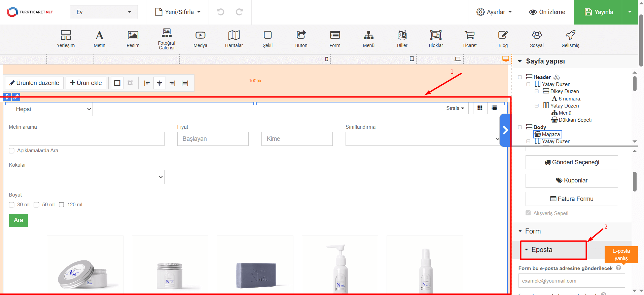Open the Ayarlar settings menu
Screen dimensions: 644x295
[494, 12]
